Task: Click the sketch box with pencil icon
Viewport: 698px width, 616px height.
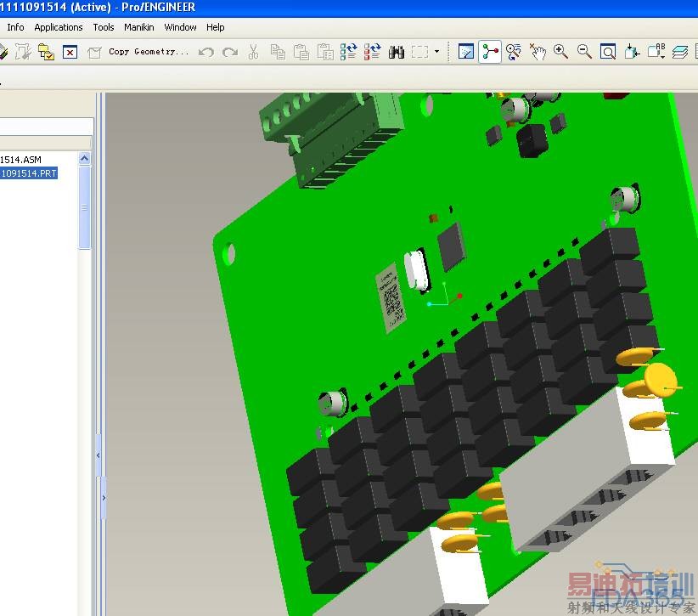Action: tap(23, 52)
